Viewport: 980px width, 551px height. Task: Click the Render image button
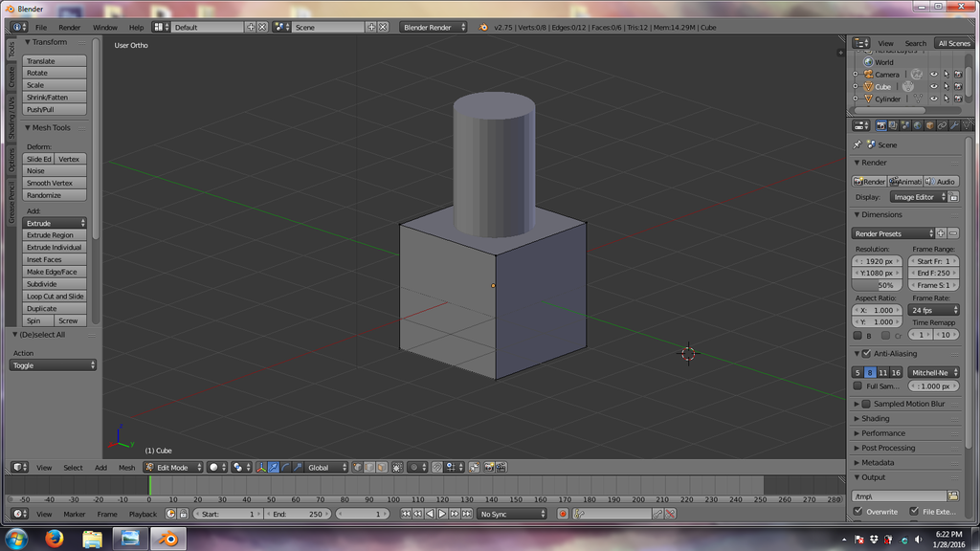coord(870,182)
